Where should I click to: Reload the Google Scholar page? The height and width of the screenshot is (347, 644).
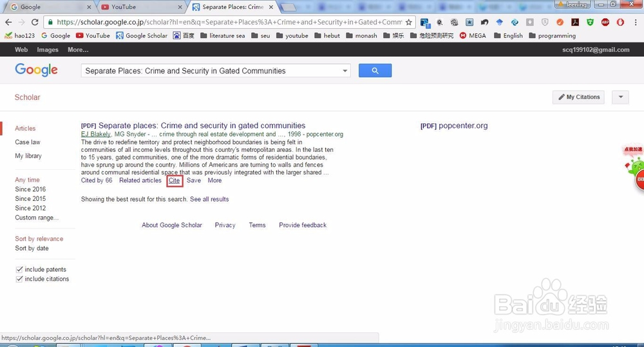pos(35,22)
